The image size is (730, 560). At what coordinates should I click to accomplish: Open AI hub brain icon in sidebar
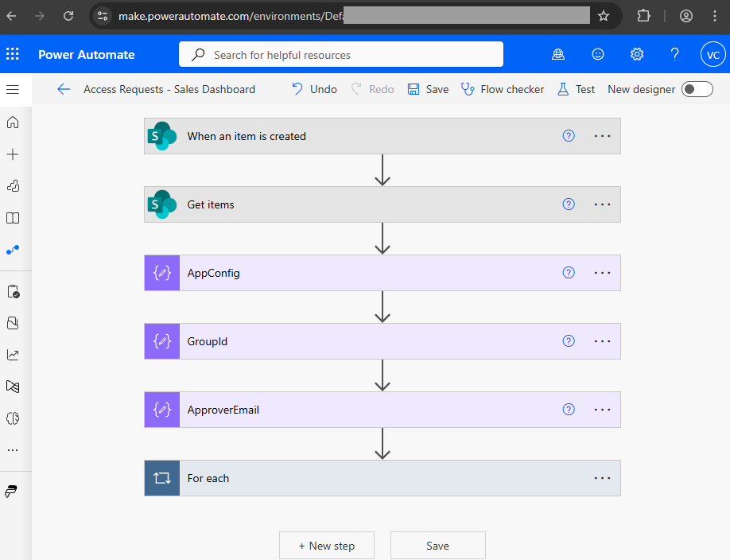coord(13,418)
